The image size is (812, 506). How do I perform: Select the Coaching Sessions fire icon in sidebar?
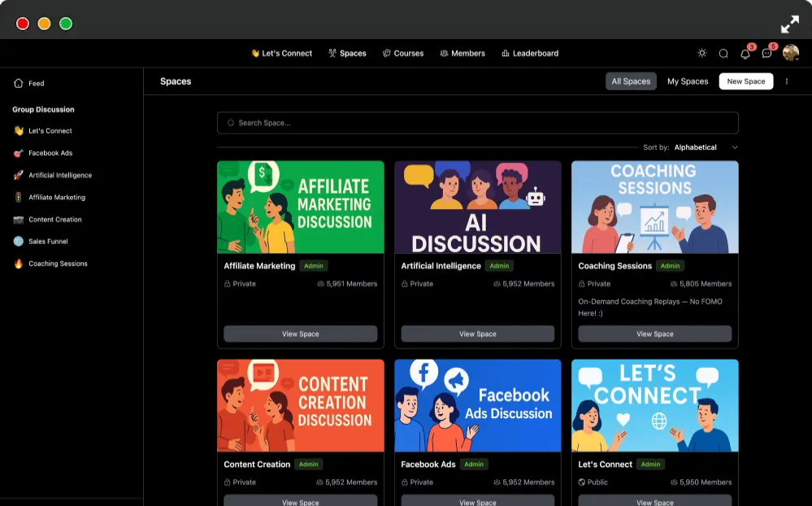click(18, 264)
